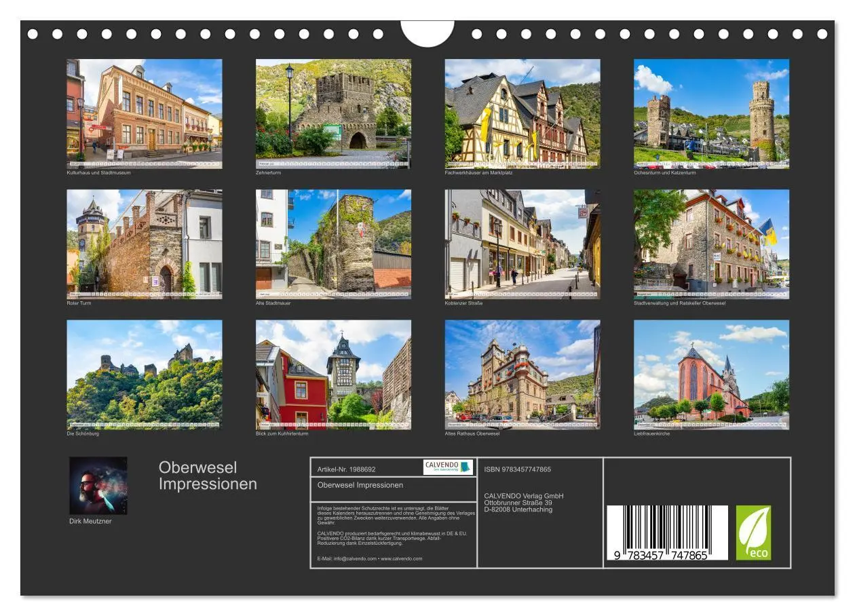The width and height of the screenshot is (855, 616).
Task: Click the Altes Rathaus Oberwesel caption
Action: pos(472,434)
